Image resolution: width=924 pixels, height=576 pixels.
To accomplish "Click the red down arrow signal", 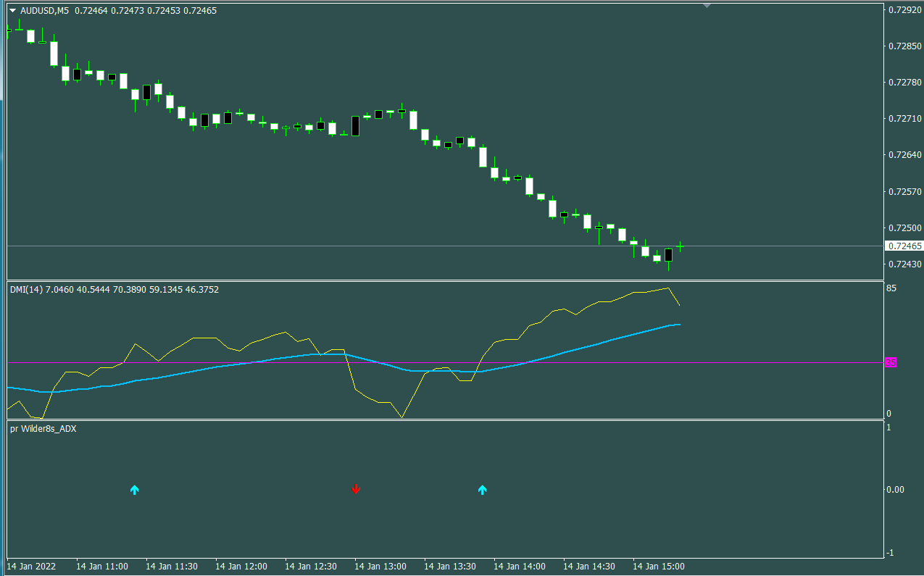I will coord(356,489).
